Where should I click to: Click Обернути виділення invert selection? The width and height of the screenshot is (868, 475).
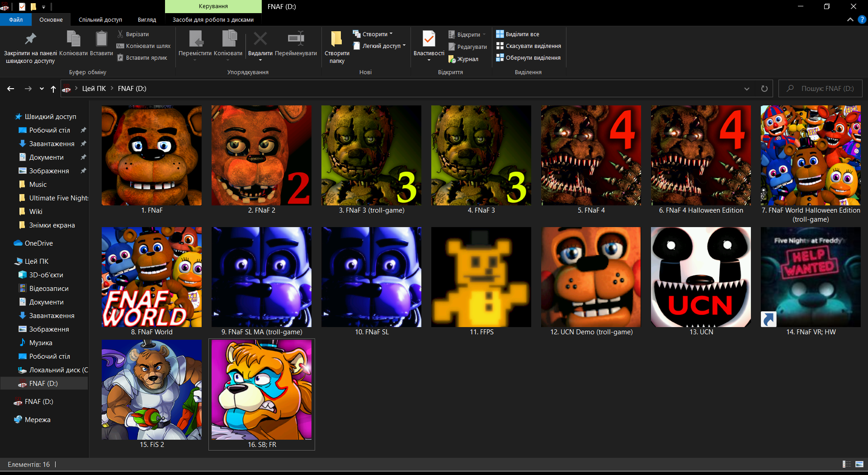[x=528, y=57]
